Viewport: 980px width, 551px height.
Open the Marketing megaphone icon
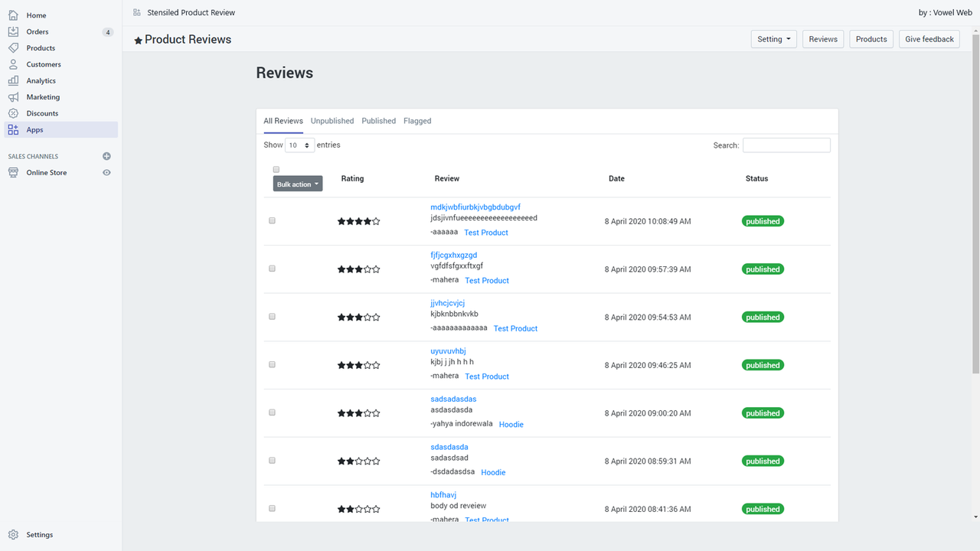tap(13, 97)
